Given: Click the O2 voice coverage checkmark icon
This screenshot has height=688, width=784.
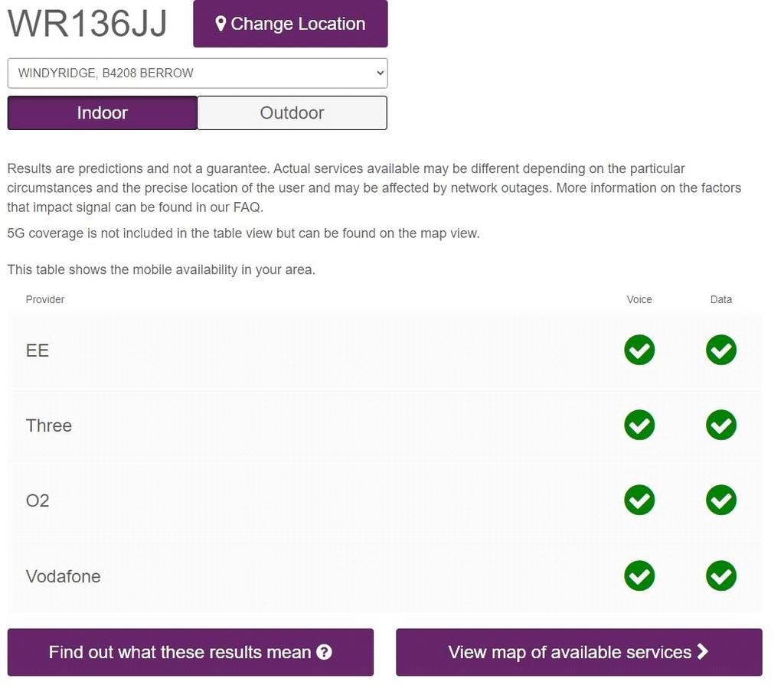Looking at the screenshot, I should (639, 500).
